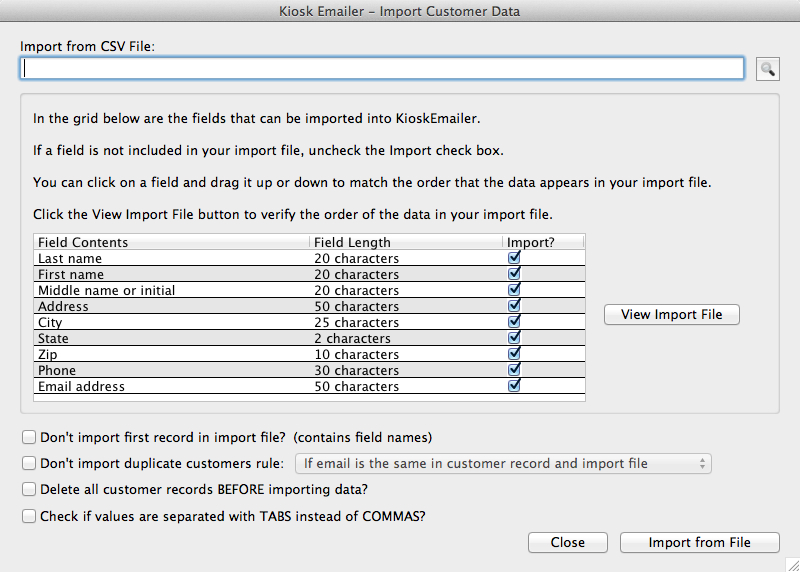
Task: Uncheck Import for Middle name or initial
Action: [514, 289]
